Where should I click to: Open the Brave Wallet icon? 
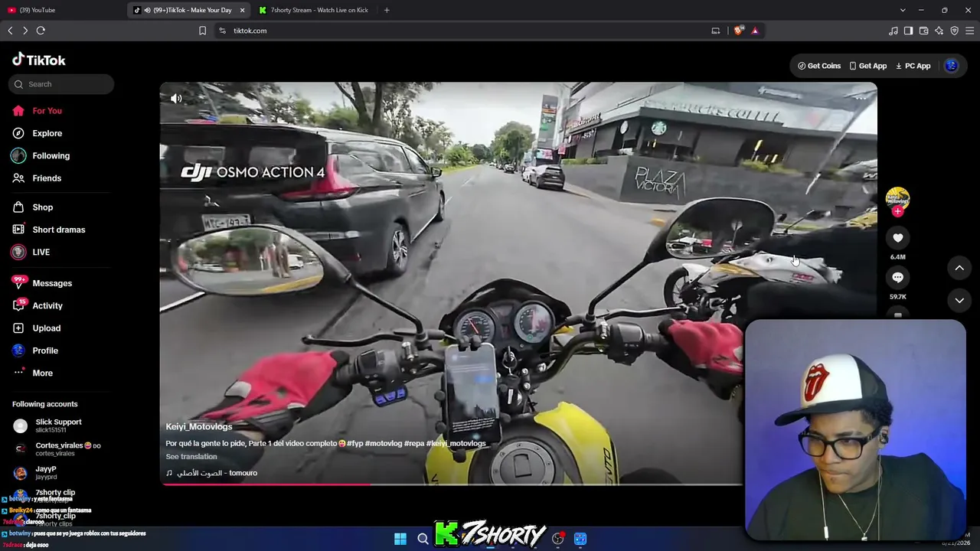(x=923, y=31)
